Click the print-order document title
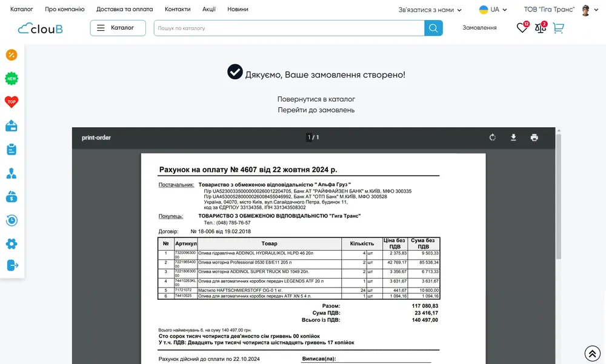Screen dimensions: 606x364 coord(96,137)
